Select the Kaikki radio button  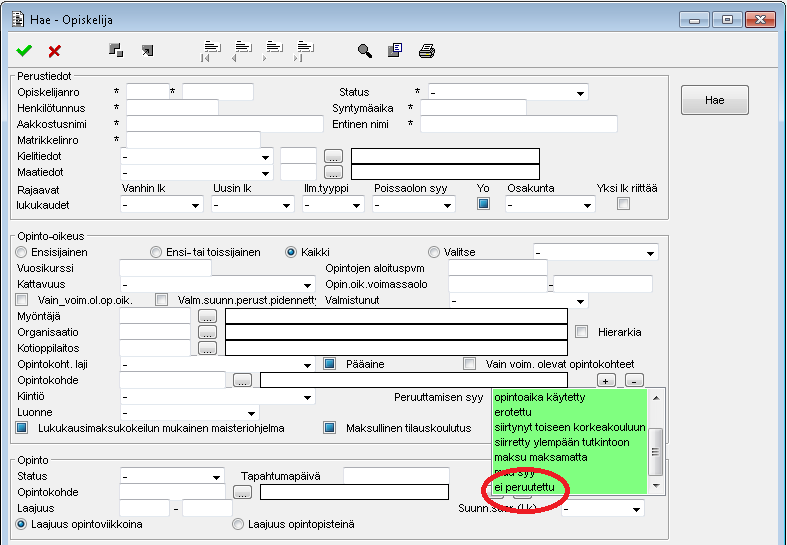pyautogui.click(x=291, y=252)
